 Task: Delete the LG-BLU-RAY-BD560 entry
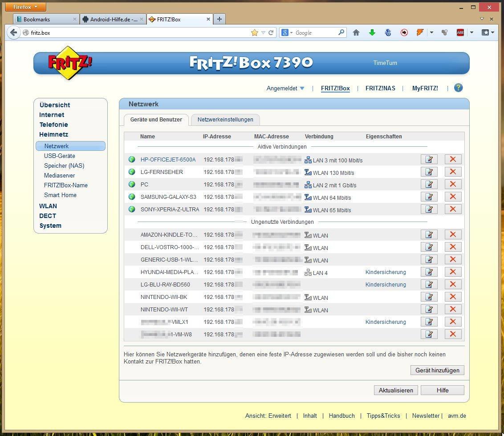[x=453, y=285]
